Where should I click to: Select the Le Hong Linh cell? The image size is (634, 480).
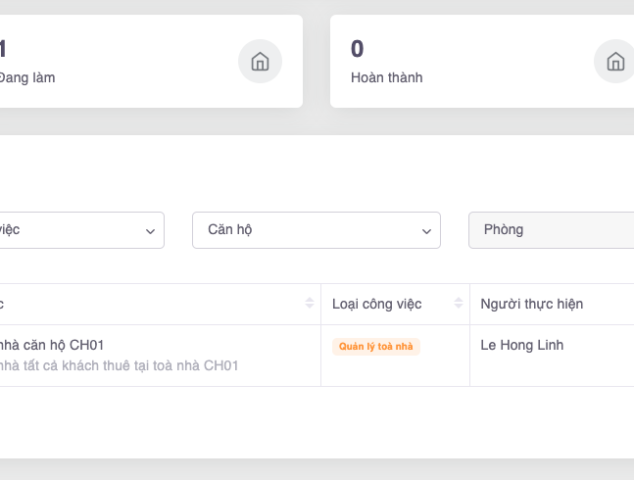coord(522,346)
